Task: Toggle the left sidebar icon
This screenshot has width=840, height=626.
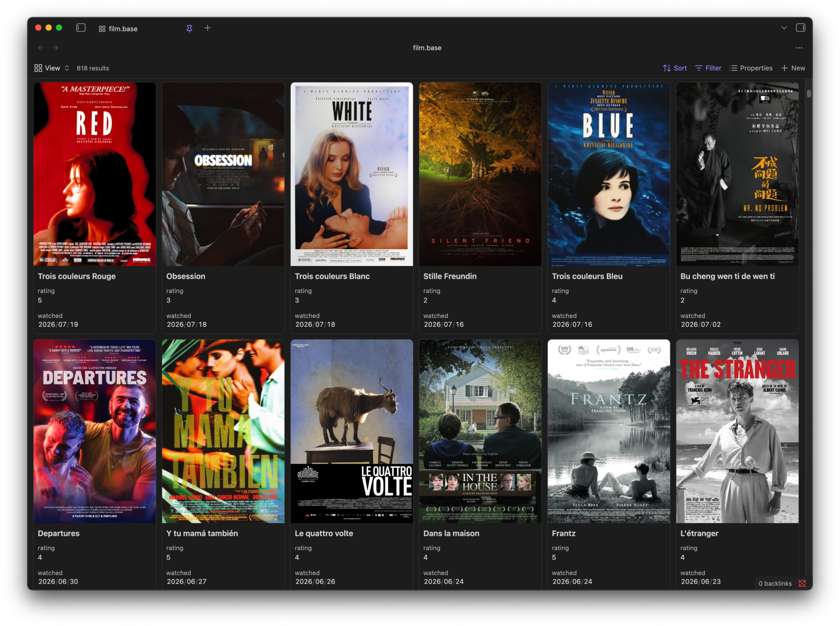Action: click(x=81, y=28)
